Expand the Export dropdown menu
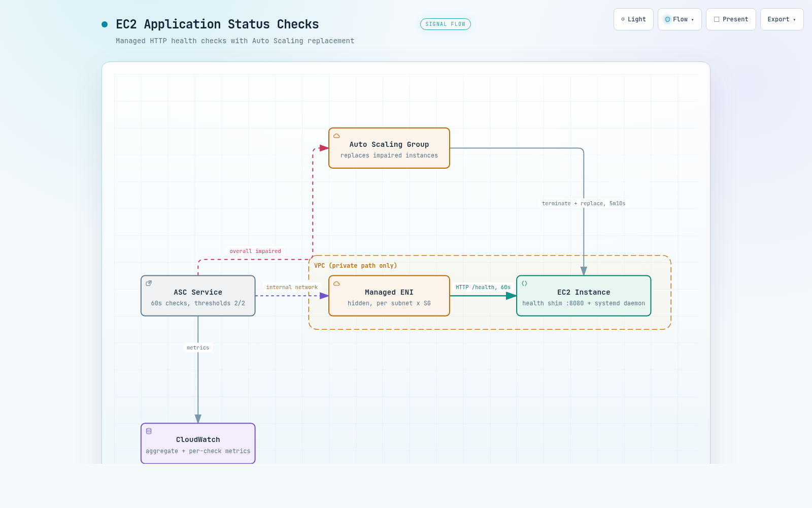This screenshot has width=812, height=508. (782, 19)
